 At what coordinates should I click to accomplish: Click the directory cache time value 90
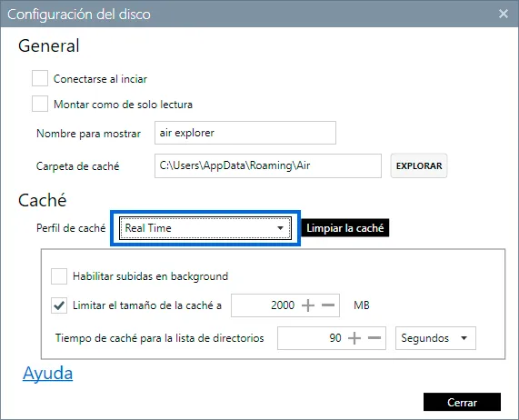point(335,338)
